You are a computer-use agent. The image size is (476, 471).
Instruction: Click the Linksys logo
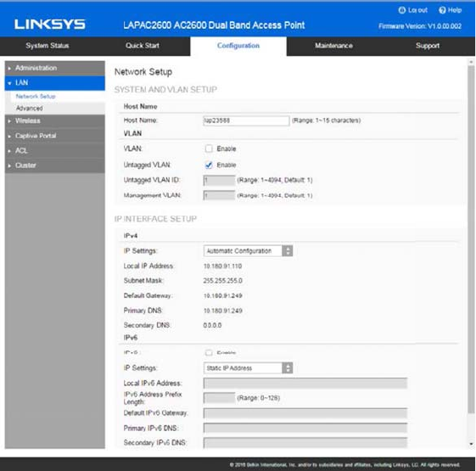pyautogui.click(x=50, y=25)
